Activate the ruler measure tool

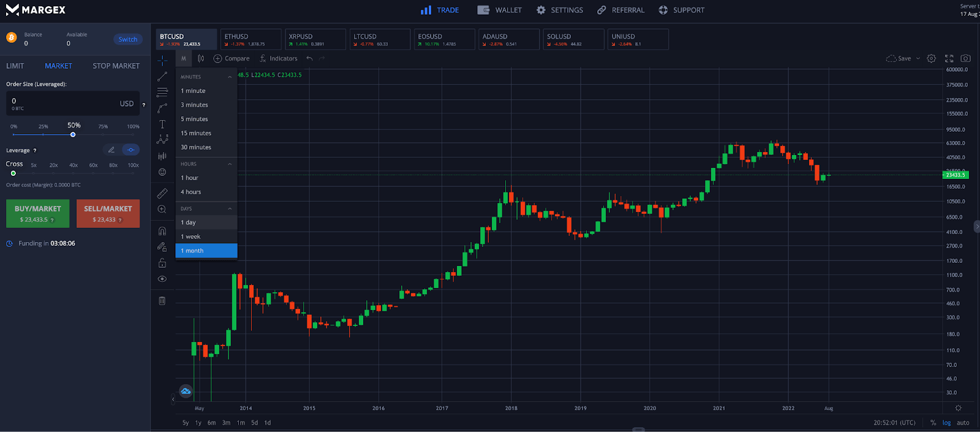point(162,193)
